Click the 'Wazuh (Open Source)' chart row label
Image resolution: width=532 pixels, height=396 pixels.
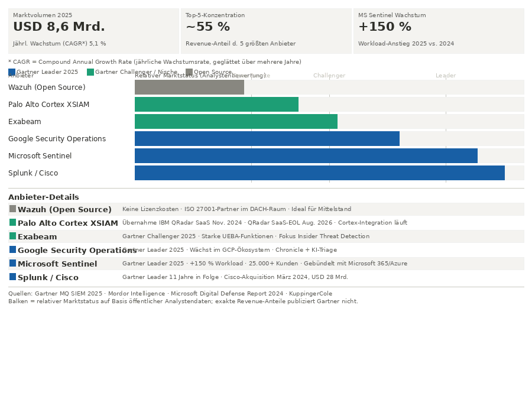coord(47,87)
